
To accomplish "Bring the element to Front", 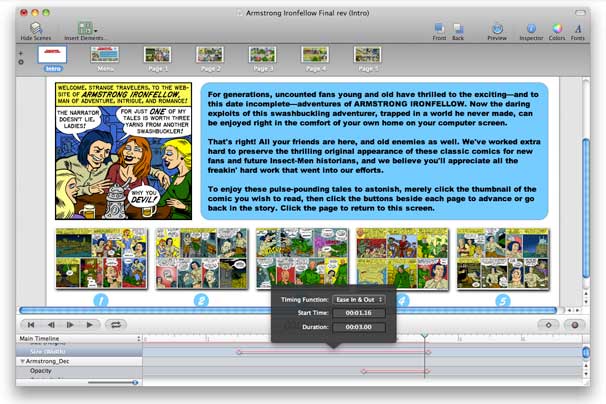I will point(439,28).
